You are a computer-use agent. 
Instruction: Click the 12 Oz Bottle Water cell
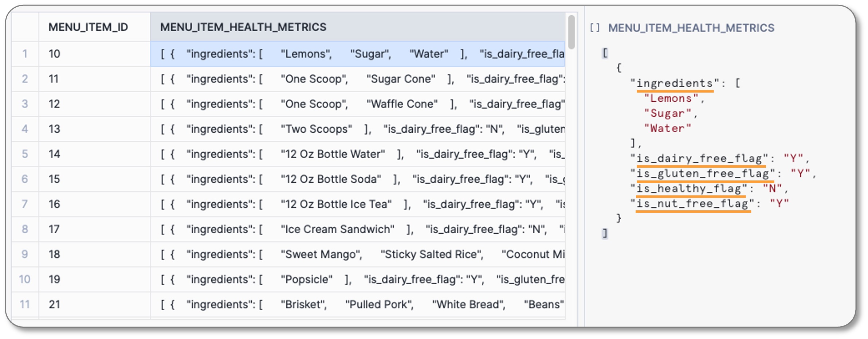click(x=357, y=154)
